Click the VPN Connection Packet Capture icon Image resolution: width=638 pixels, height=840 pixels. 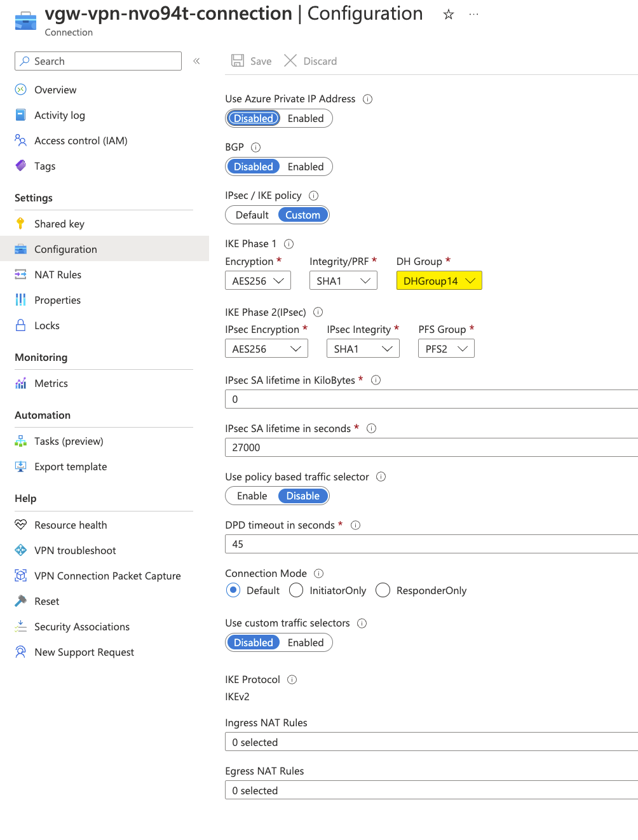click(x=21, y=576)
